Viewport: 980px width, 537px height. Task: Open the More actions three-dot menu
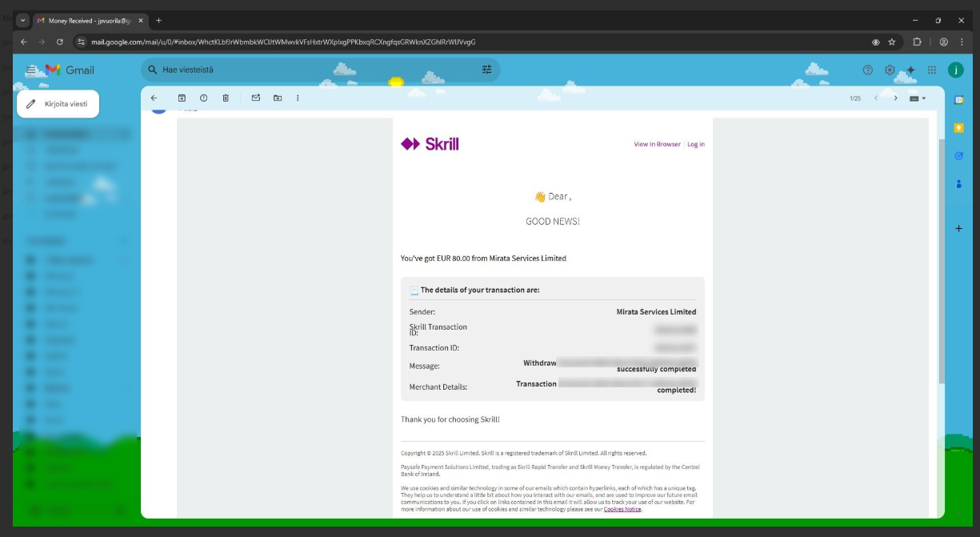pos(298,98)
